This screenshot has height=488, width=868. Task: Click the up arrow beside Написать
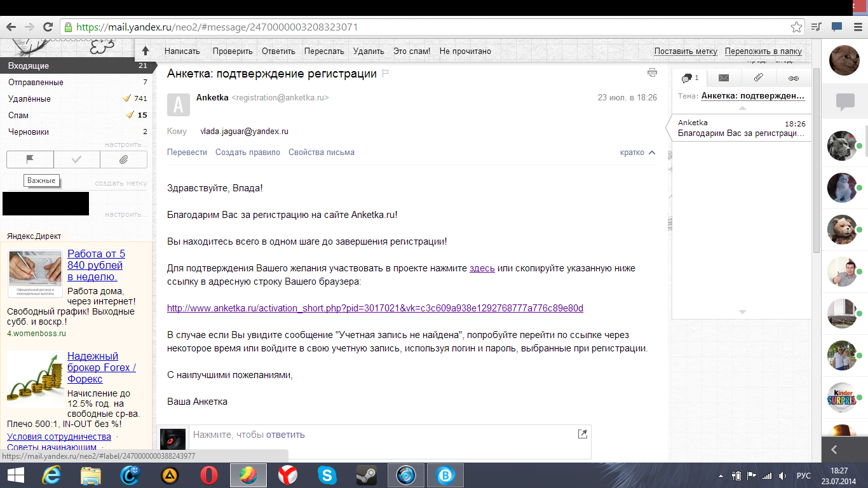(145, 51)
